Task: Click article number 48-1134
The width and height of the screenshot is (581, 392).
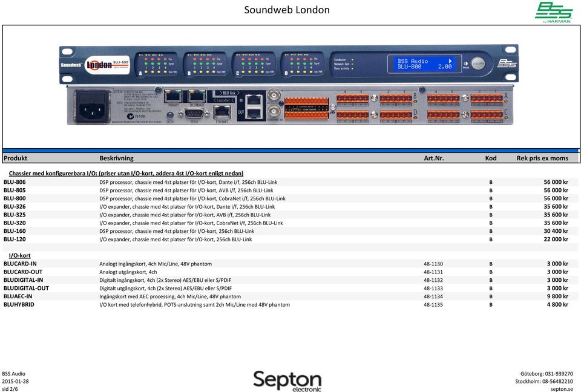Action: [x=433, y=296]
